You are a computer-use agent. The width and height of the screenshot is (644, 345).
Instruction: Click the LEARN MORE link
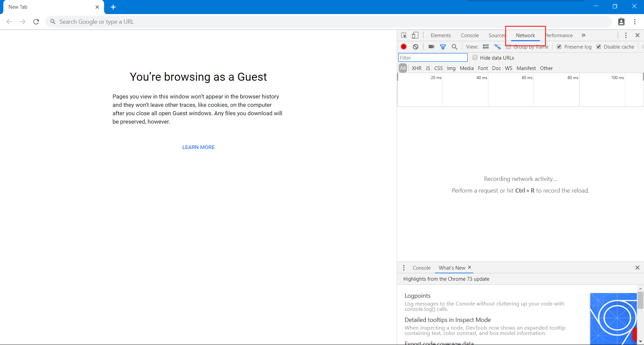point(198,147)
